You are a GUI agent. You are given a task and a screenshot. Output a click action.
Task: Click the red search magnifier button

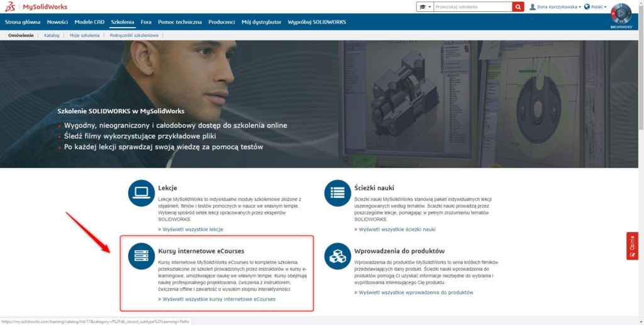coord(518,7)
